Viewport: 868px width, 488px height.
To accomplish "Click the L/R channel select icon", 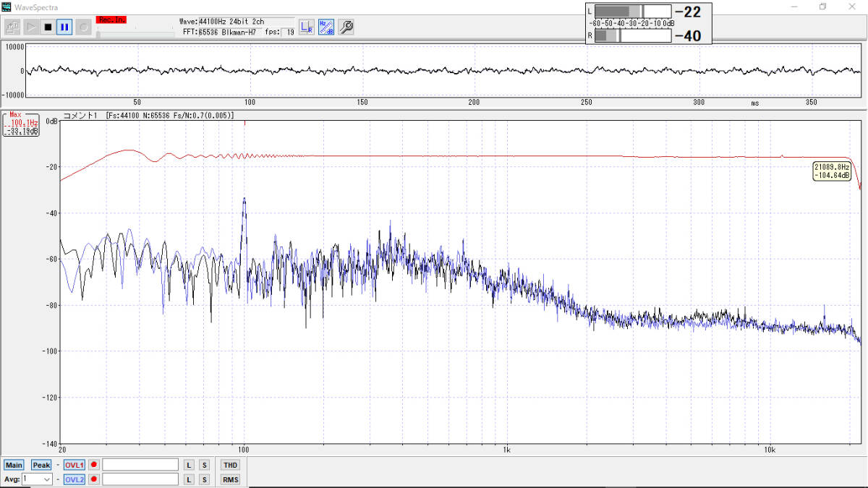I will (x=307, y=27).
